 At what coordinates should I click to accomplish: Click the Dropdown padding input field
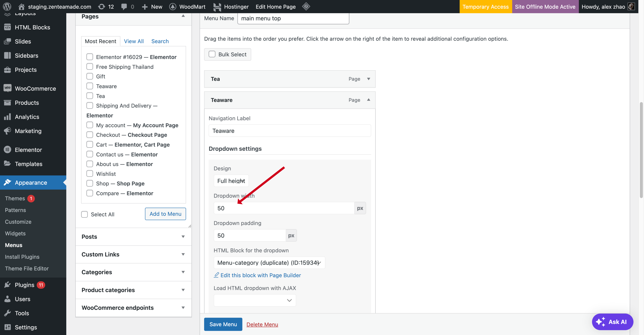tap(250, 235)
